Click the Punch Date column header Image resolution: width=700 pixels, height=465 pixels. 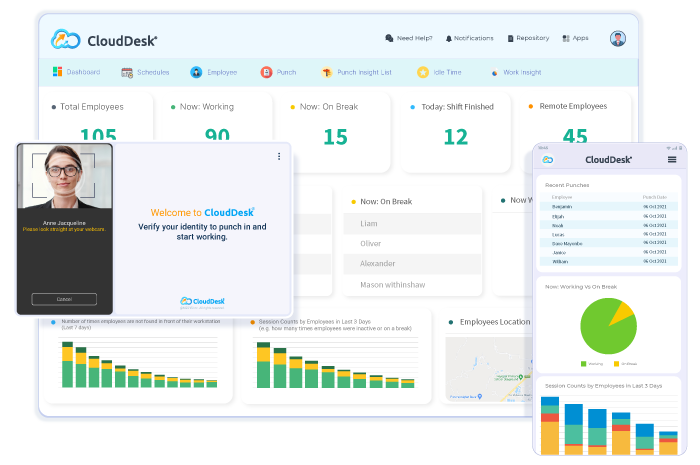(654, 197)
